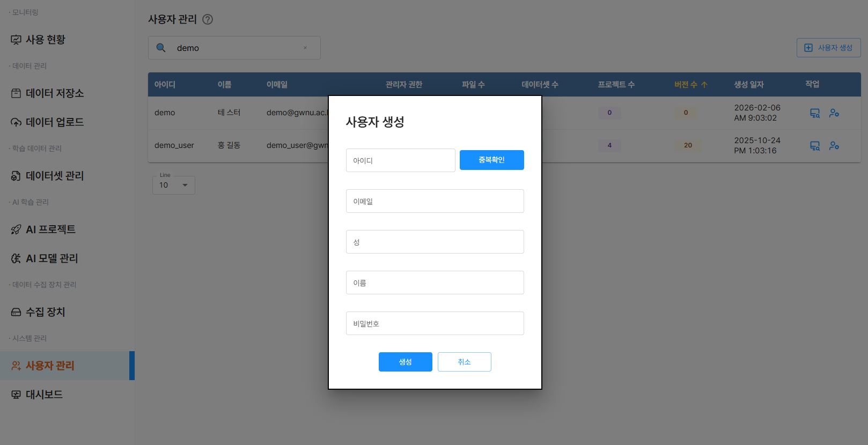This screenshot has width=868, height=445.
Task: Toggle sort arrow on 버전 수 column
Action: tap(704, 85)
